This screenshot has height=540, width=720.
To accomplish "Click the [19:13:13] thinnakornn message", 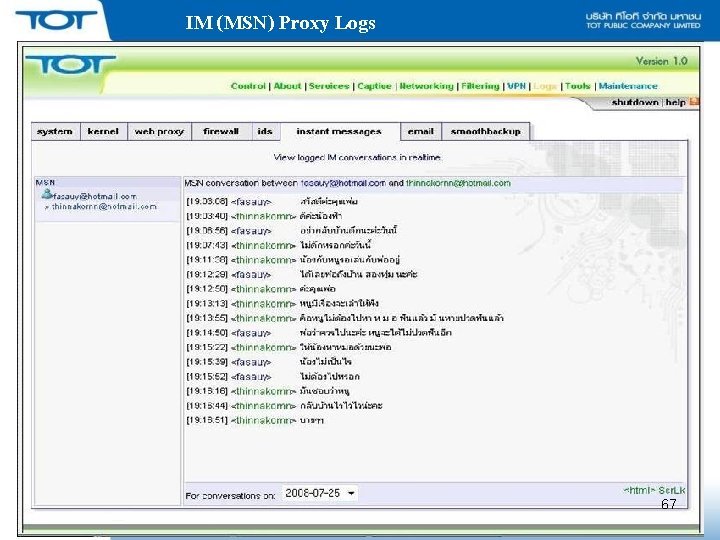I will click(x=282, y=304).
